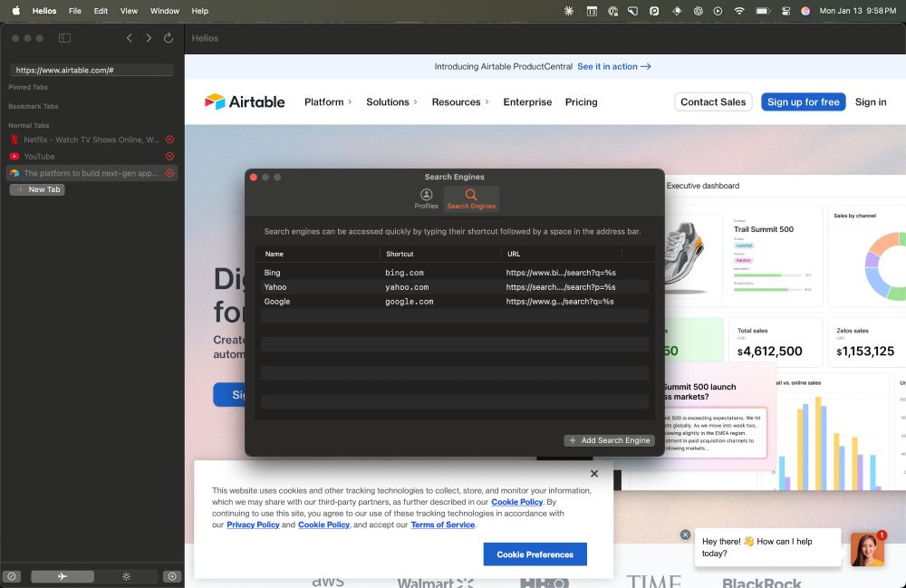This screenshot has height=588, width=906.
Task: Click the address bar URL field
Action: (92, 70)
